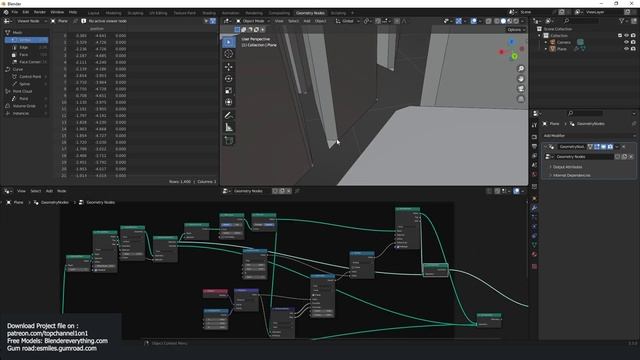Open the Global transform orientation dropdown
The width and height of the screenshot is (640, 360).
point(347,21)
